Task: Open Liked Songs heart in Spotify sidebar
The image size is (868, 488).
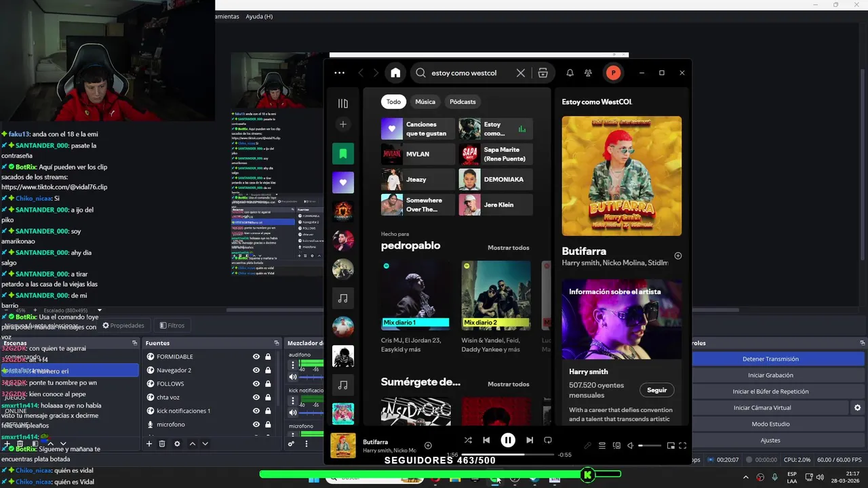Action: 343,182
